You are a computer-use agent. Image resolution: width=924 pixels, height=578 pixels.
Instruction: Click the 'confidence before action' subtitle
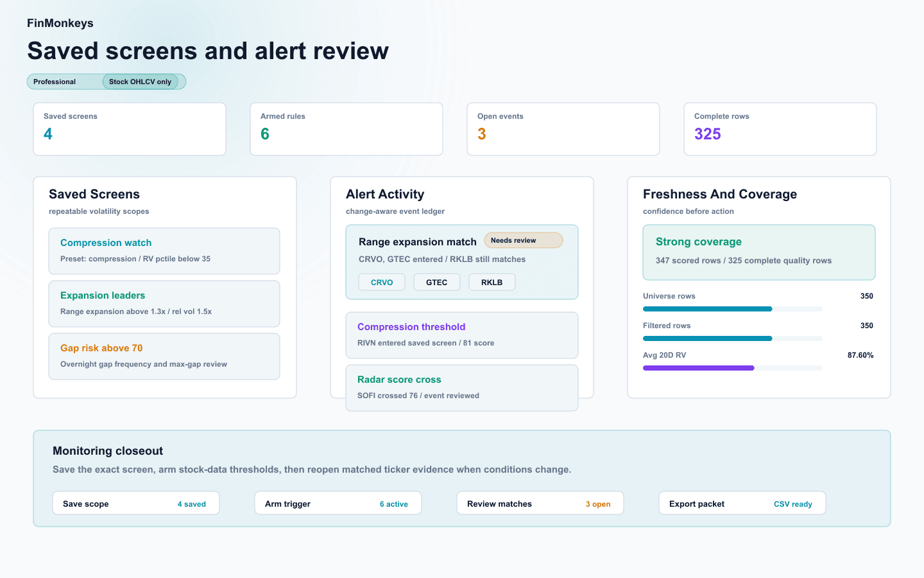(x=689, y=211)
